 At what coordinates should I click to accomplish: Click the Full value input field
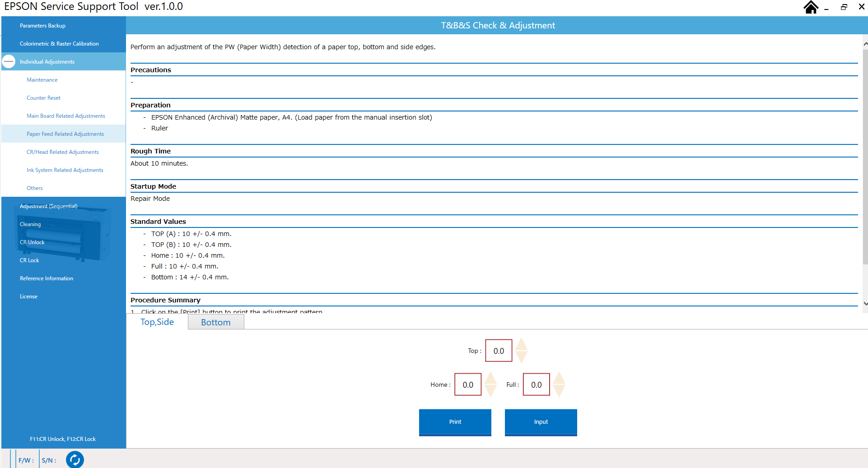click(x=536, y=385)
